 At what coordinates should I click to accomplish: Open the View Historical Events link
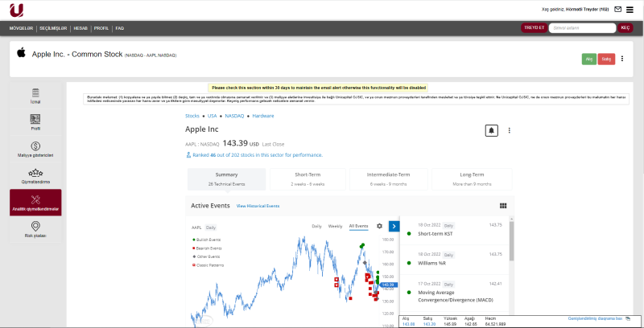click(x=258, y=207)
